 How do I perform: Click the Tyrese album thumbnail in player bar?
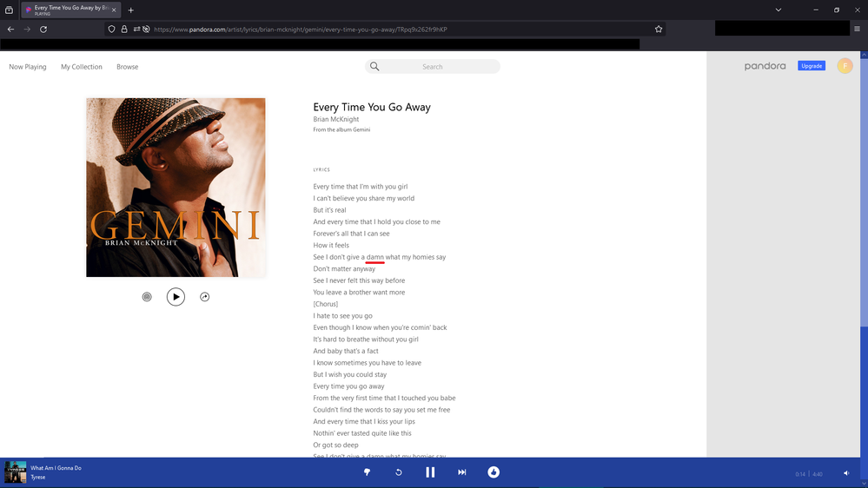click(16, 472)
